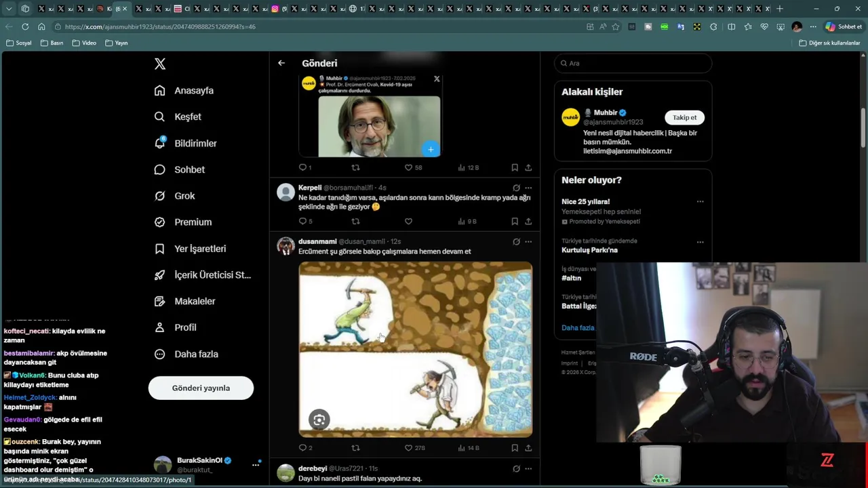
Task: Share dusanmami's post
Action: 528,448
